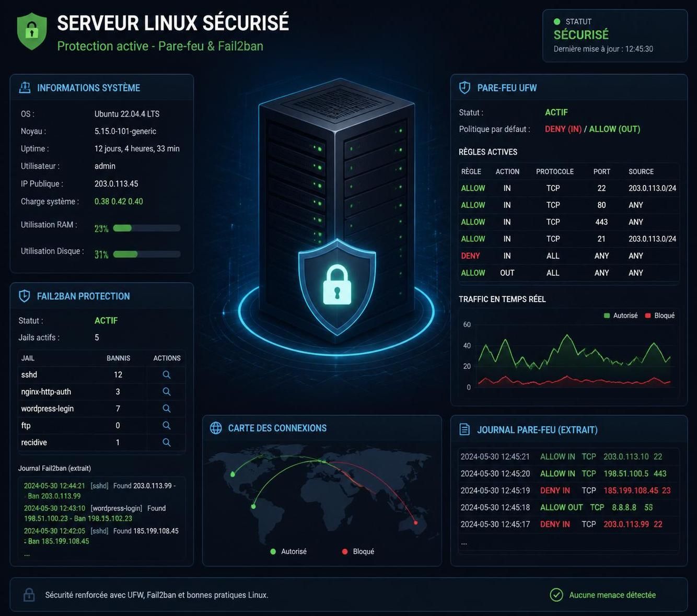Select the recidive jail name
697x616 pixels.
tap(34, 442)
